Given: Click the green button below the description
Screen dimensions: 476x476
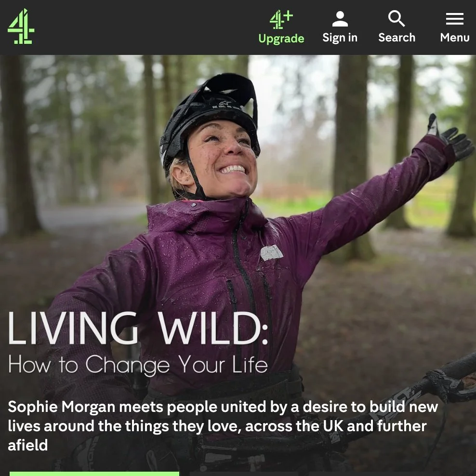Looking at the screenshot, I should coord(94,474).
